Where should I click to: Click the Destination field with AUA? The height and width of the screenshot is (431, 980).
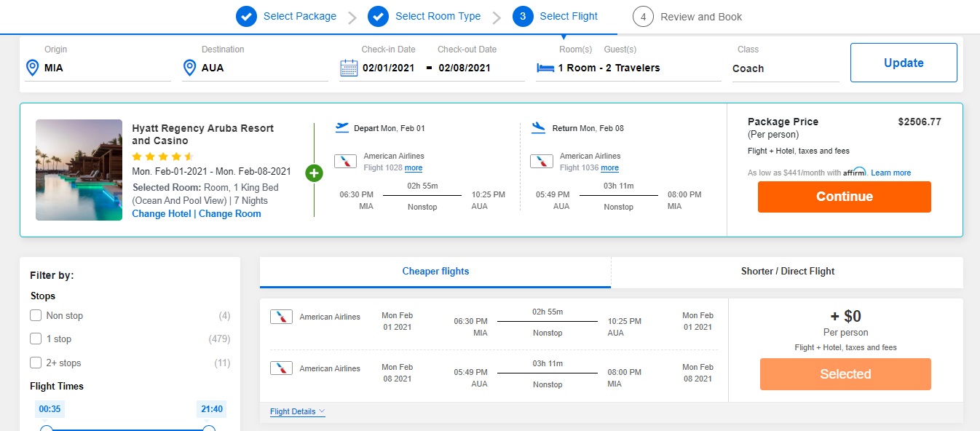pyautogui.click(x=255, y=68)
